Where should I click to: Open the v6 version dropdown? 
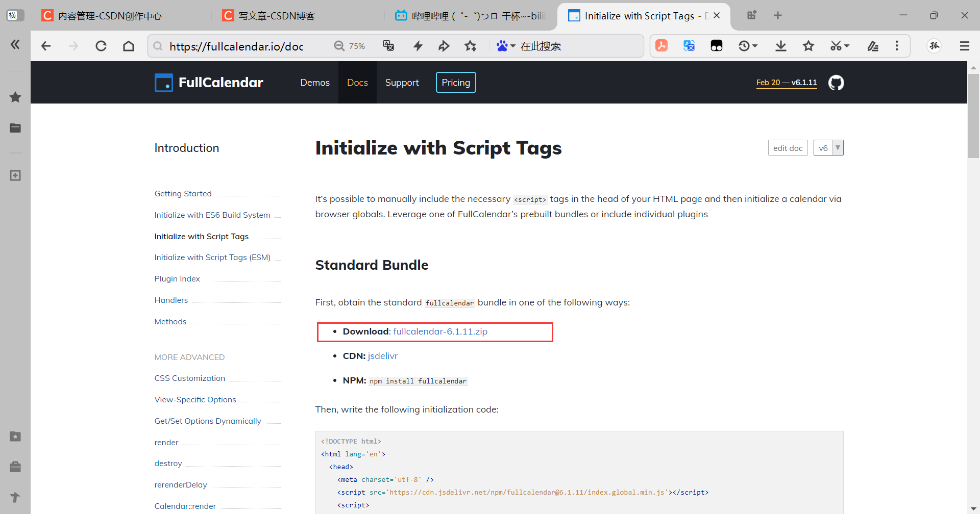point(828,148)
